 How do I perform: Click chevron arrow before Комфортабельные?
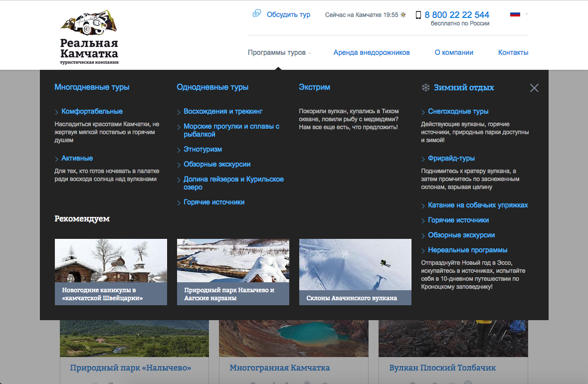(57, 112)
